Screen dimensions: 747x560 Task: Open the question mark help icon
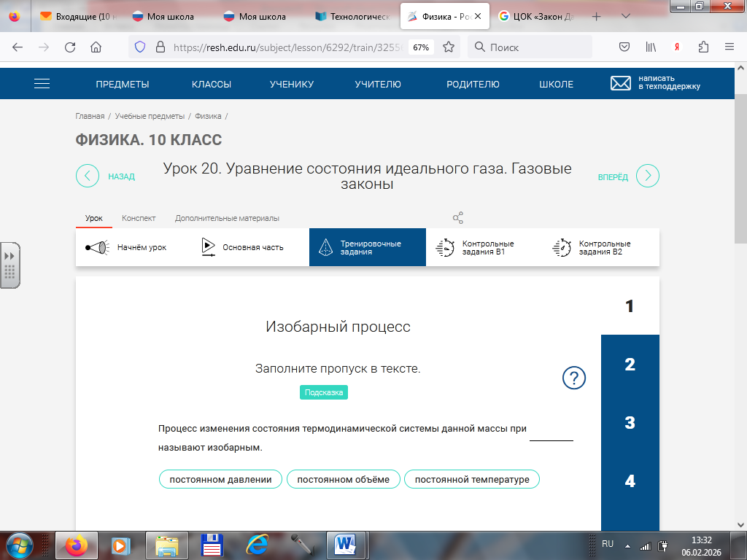click(x=574, y=378)
